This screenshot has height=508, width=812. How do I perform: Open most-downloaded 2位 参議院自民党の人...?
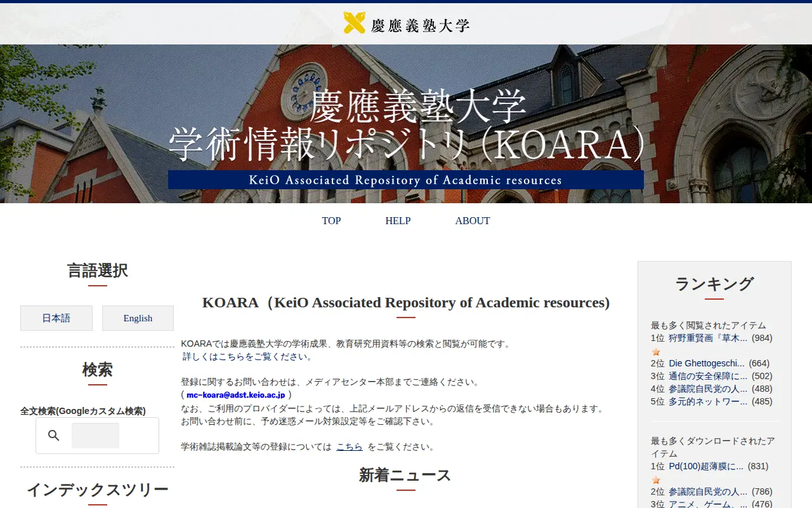click(x=708, y=491)
